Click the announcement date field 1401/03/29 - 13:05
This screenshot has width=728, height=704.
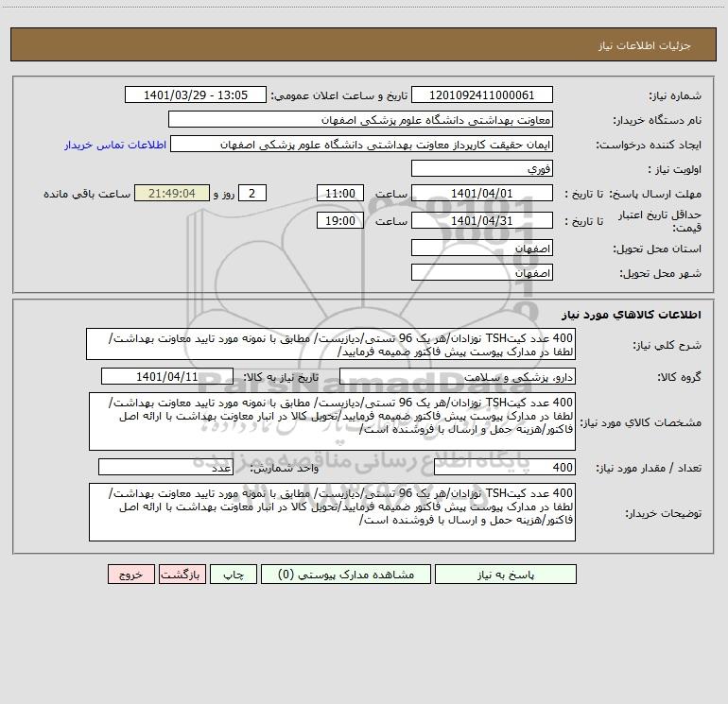coord(196,94)
